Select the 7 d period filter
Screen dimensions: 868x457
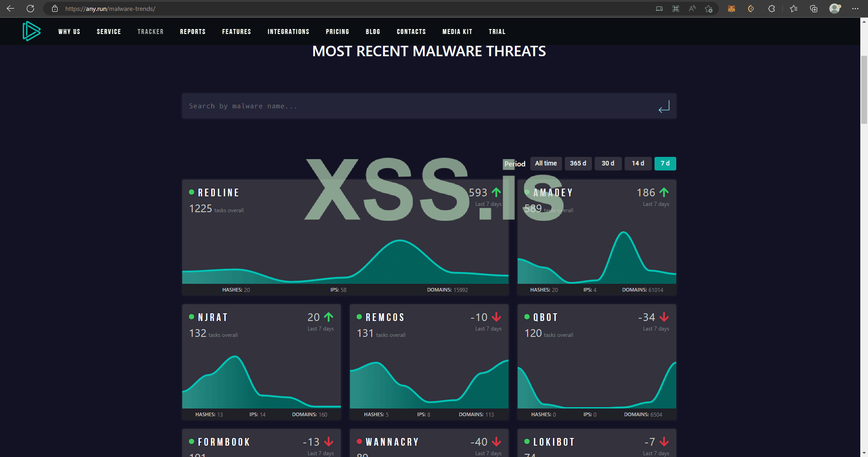(x=665, y=164)
